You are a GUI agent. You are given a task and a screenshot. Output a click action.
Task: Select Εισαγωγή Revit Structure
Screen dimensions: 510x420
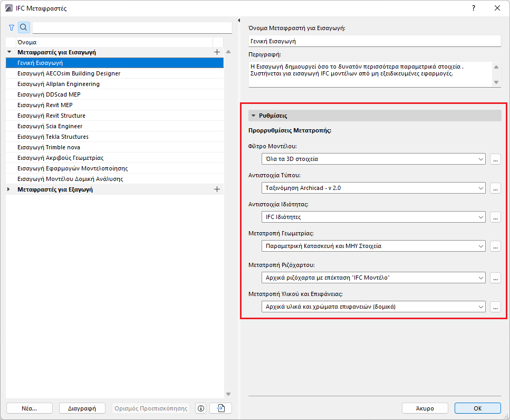coord(114,116)
